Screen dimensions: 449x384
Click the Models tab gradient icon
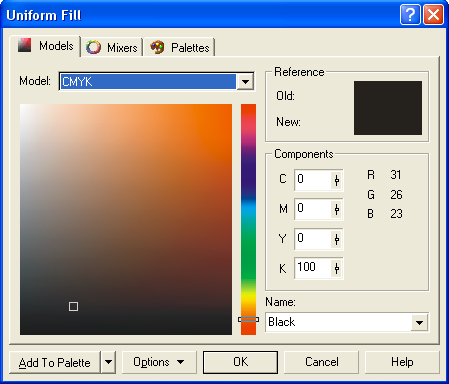[x=24, y=45]
